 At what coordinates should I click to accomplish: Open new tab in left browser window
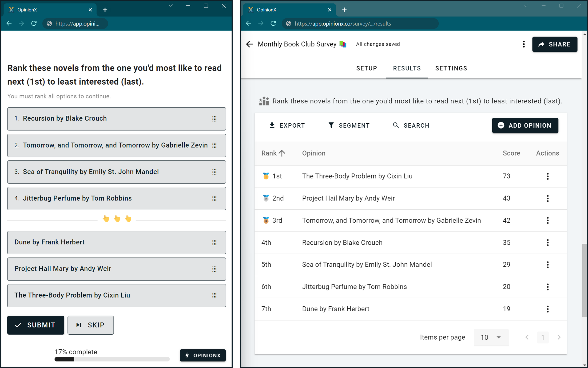(x=105, y=10)
